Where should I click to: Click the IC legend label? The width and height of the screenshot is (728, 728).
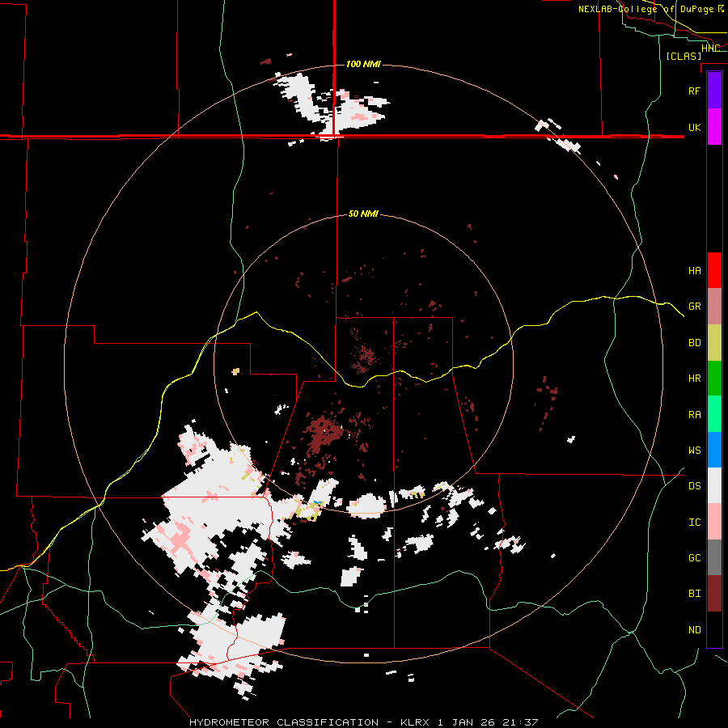(694, 523)
